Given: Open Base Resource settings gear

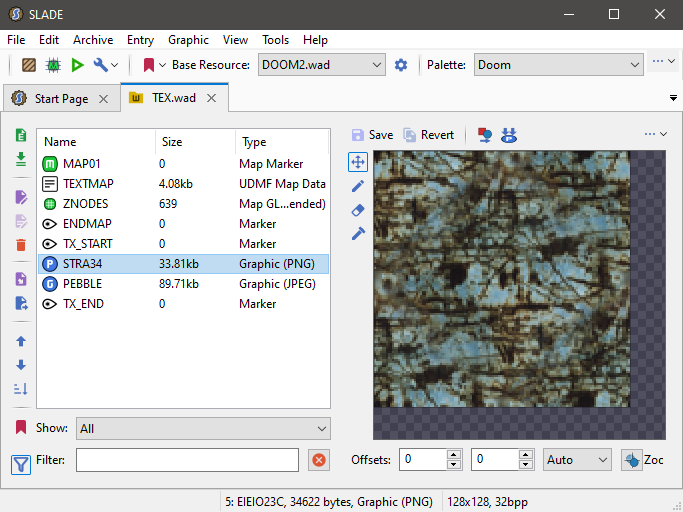Looking at the screenshot, I should click(401, 65).
